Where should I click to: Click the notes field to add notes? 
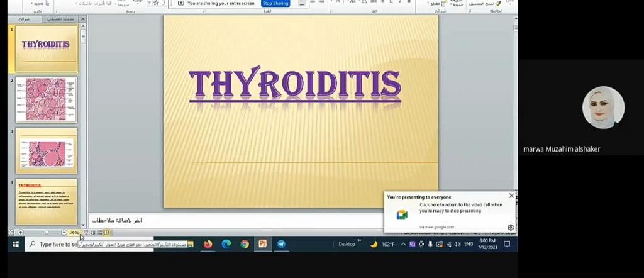(x=233, y=220)
